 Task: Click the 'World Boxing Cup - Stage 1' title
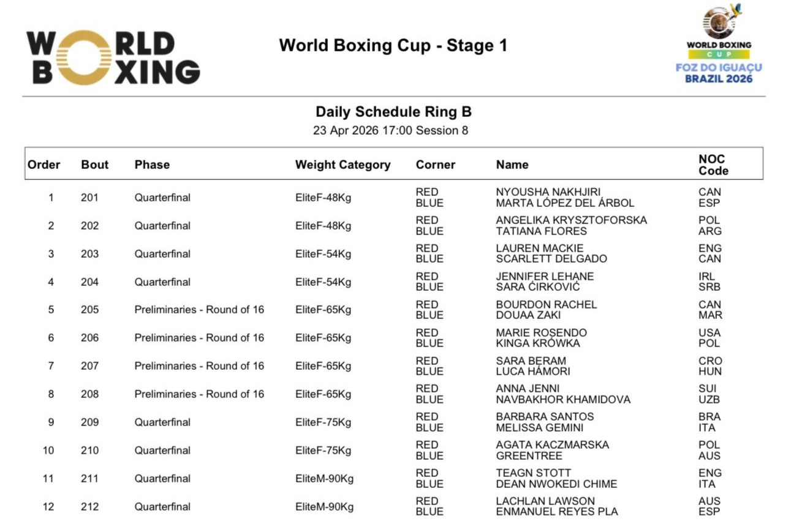[x=393, y=46]
